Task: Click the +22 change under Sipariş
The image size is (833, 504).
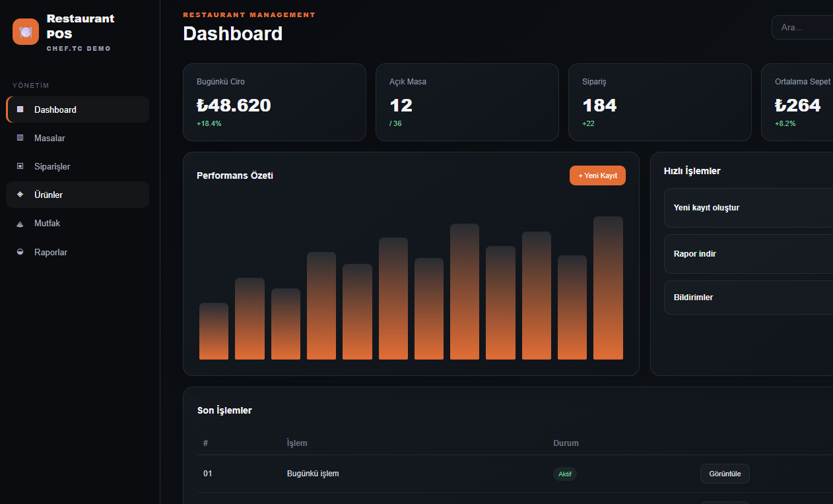Action: point(588,123)
